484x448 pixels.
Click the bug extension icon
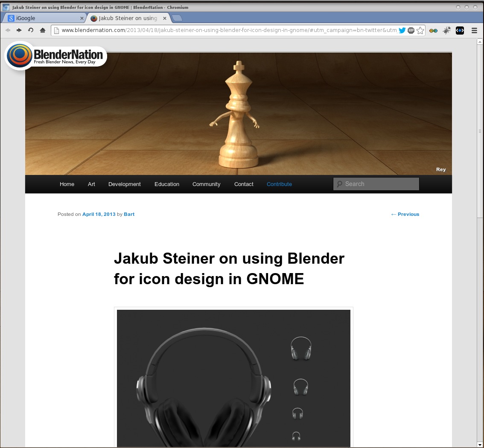[x=446, y=30]
